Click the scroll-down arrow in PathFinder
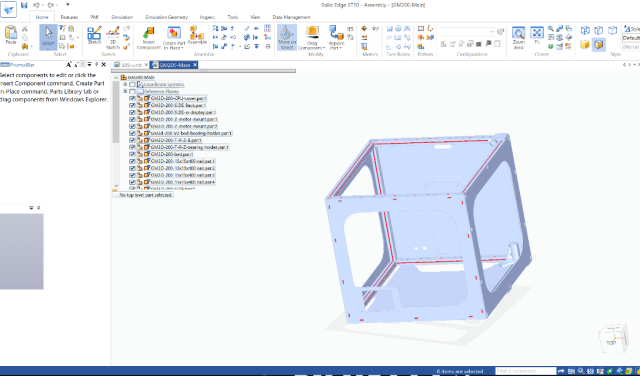Viewport: 640px width, 376px height. click(x=116, y=186)
